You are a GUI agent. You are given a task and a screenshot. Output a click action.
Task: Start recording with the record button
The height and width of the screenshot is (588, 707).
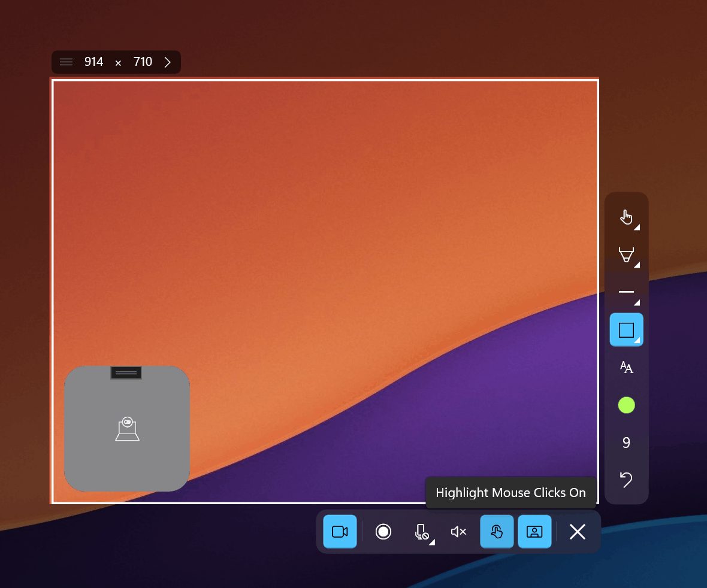coord(383,532)
